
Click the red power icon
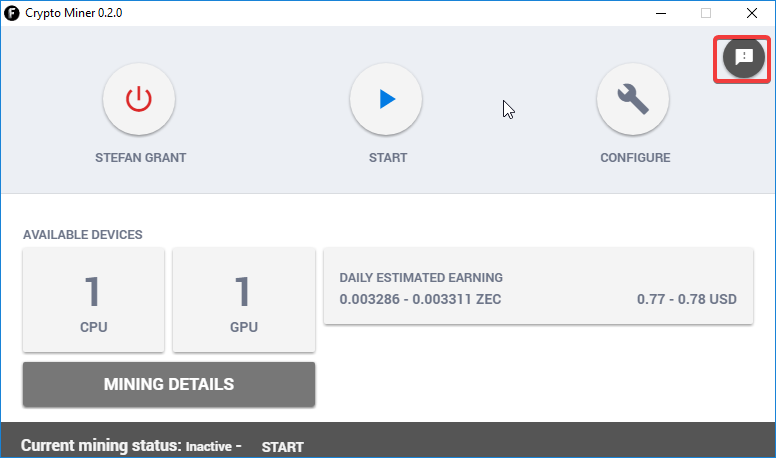139,99
